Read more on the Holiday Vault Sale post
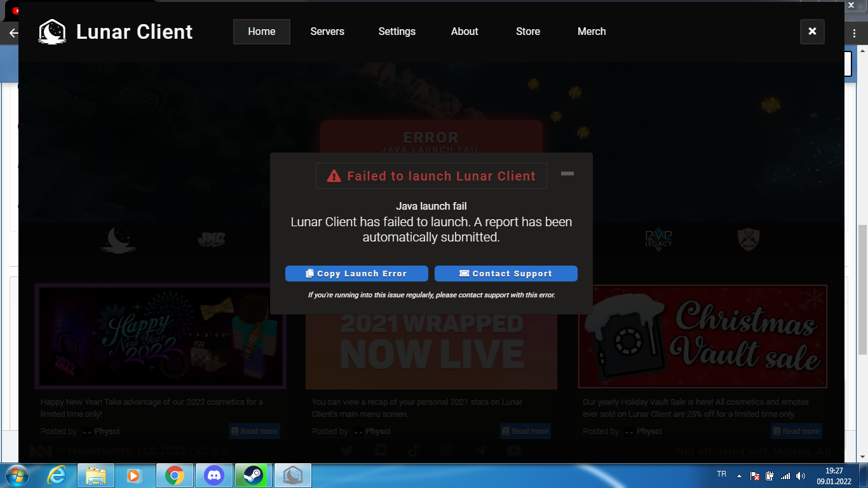The width and height of the screenshot is (868, 488). coord(796,431)
